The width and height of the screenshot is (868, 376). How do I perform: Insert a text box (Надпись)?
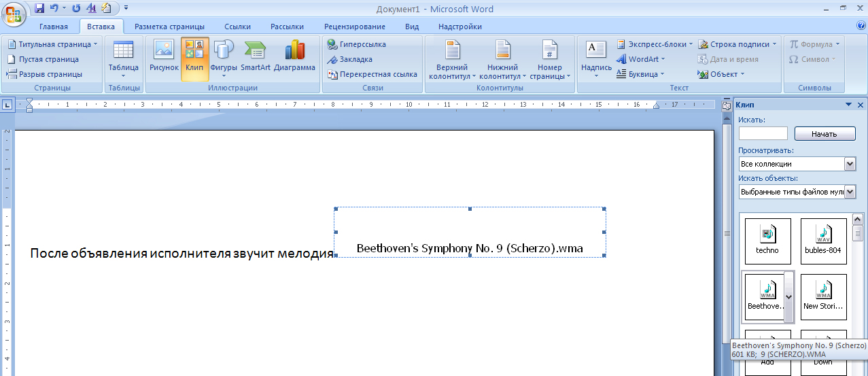coord(596,59)
